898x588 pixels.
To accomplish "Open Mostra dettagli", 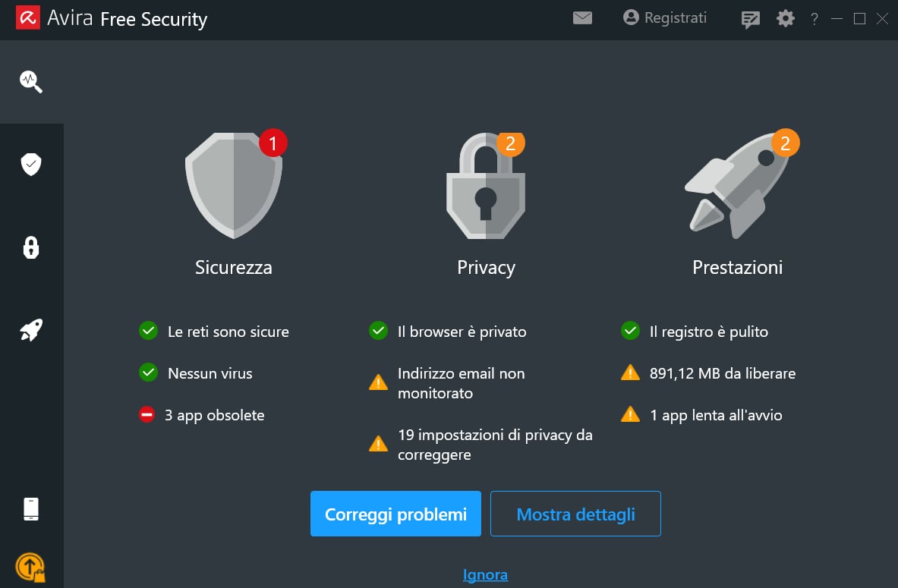I will tap(575, 514).
